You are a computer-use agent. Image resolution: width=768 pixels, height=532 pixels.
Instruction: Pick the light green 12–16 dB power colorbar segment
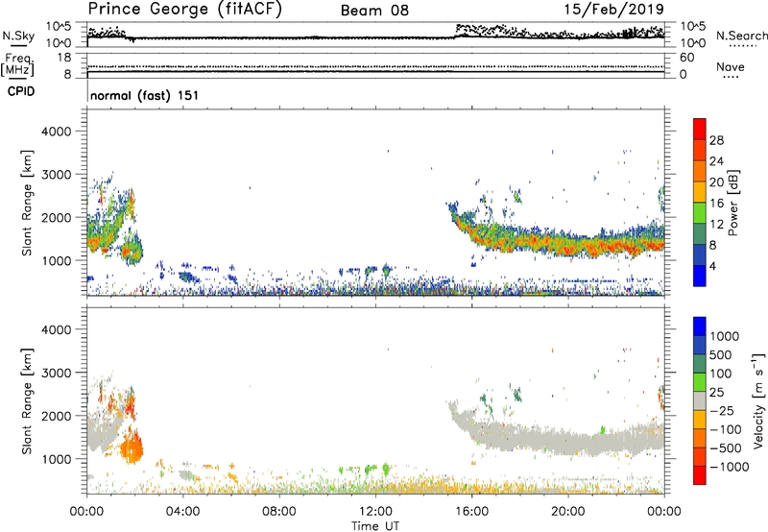coord(700,213)
